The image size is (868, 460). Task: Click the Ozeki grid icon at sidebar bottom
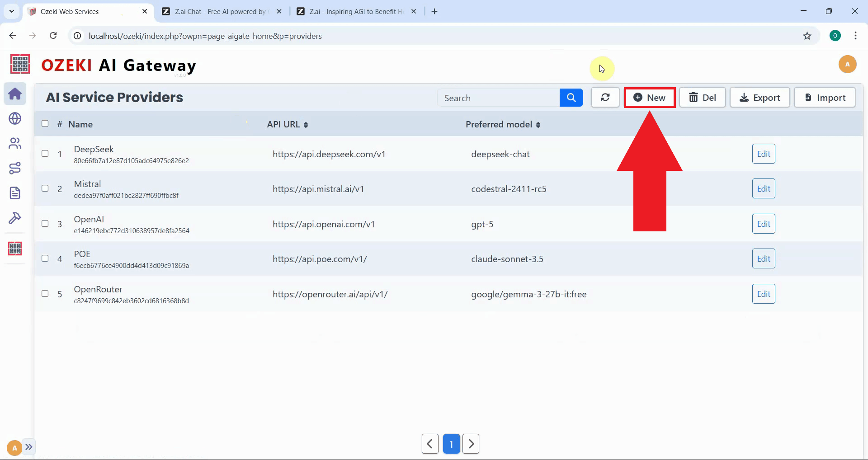click(x=15, y=248)
